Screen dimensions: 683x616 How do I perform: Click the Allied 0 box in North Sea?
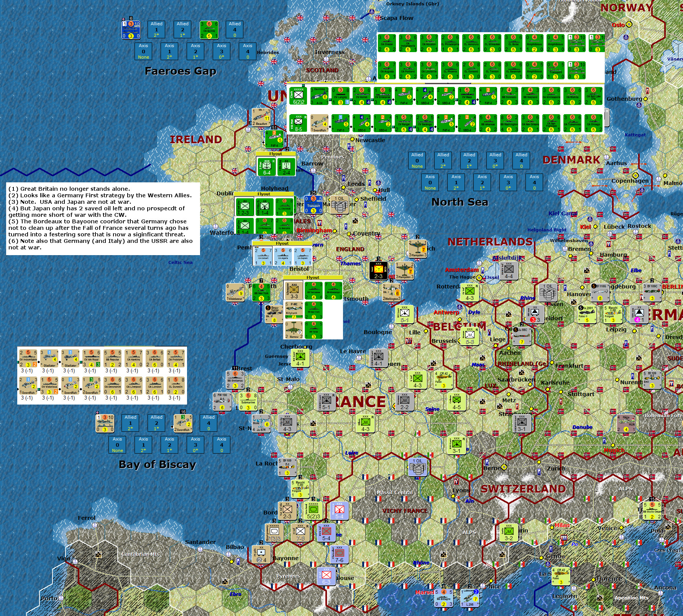417,161
